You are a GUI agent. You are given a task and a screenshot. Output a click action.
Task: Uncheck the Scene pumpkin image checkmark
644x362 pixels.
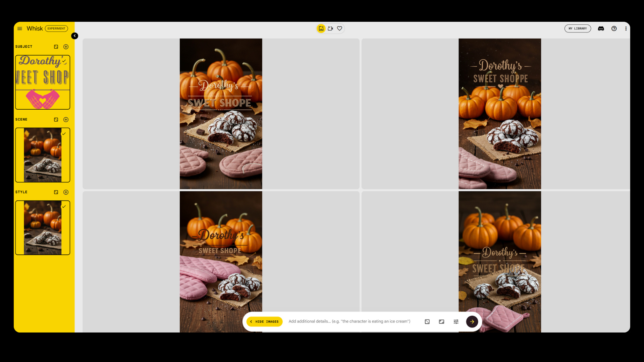[64, 134]
